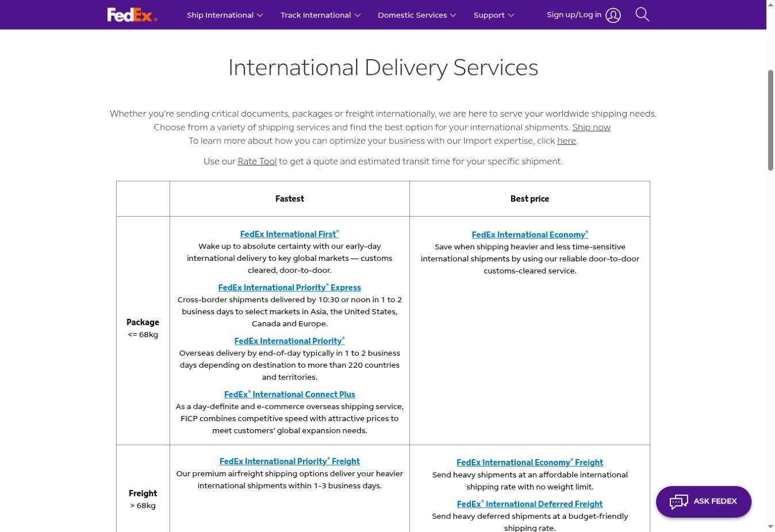
Task: Click the 'Freight' row label
Action: pyautogui.click(x=143, y=494)
